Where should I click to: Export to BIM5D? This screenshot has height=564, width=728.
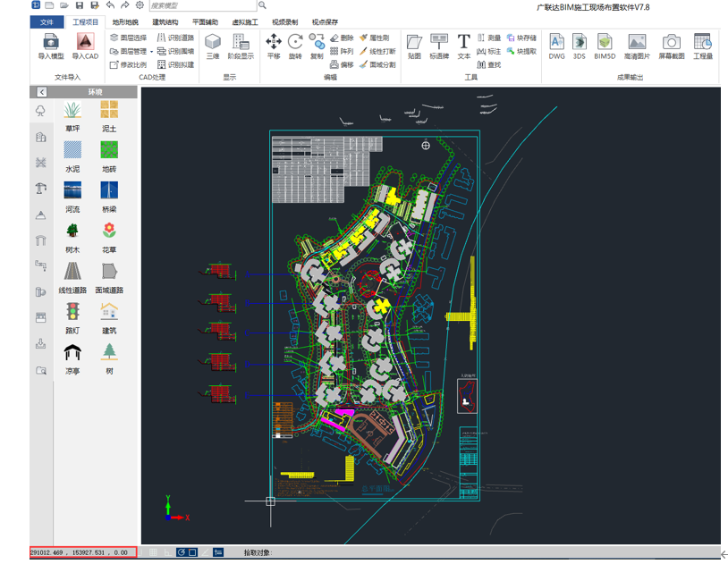(605, 46)
